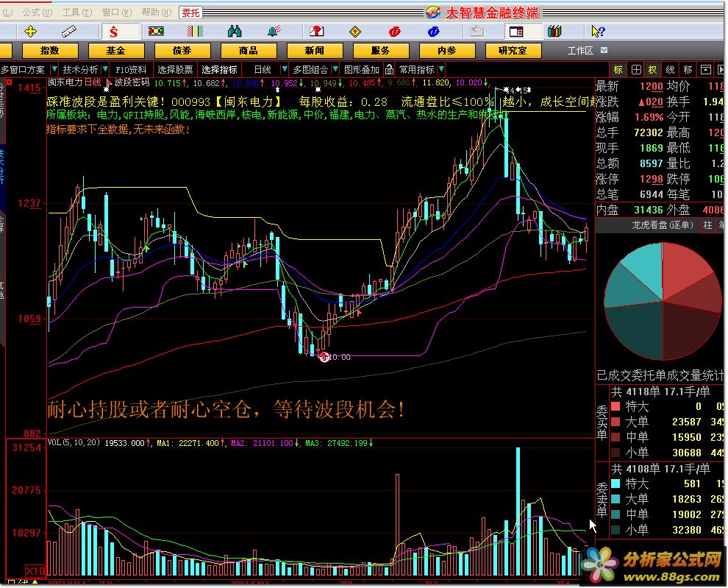Open the 公式 menu
This screenshot has height=588, width=728.
(x=37, y=13)
